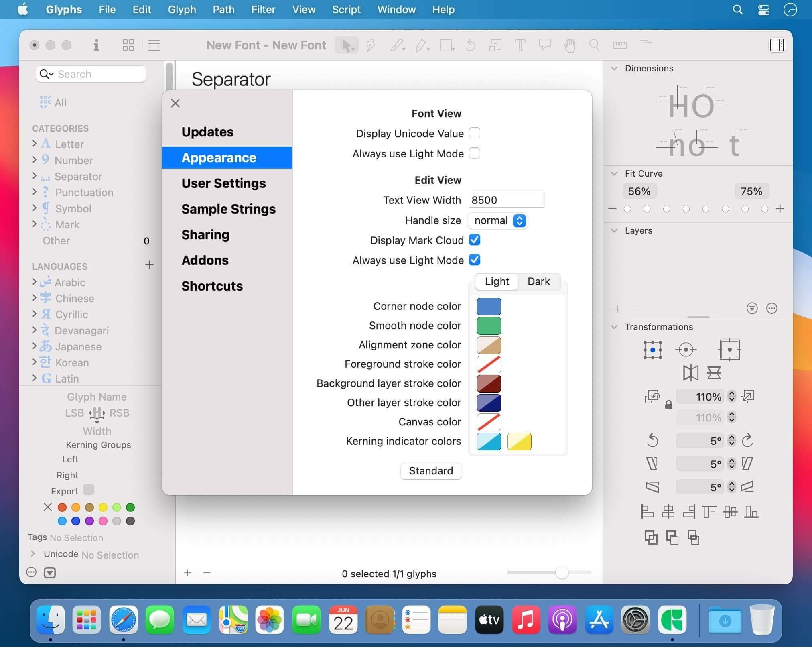Viewport: 812px width, 647px height.
Task: Toggle the scale proportion lock
Action: coord(668,405)
